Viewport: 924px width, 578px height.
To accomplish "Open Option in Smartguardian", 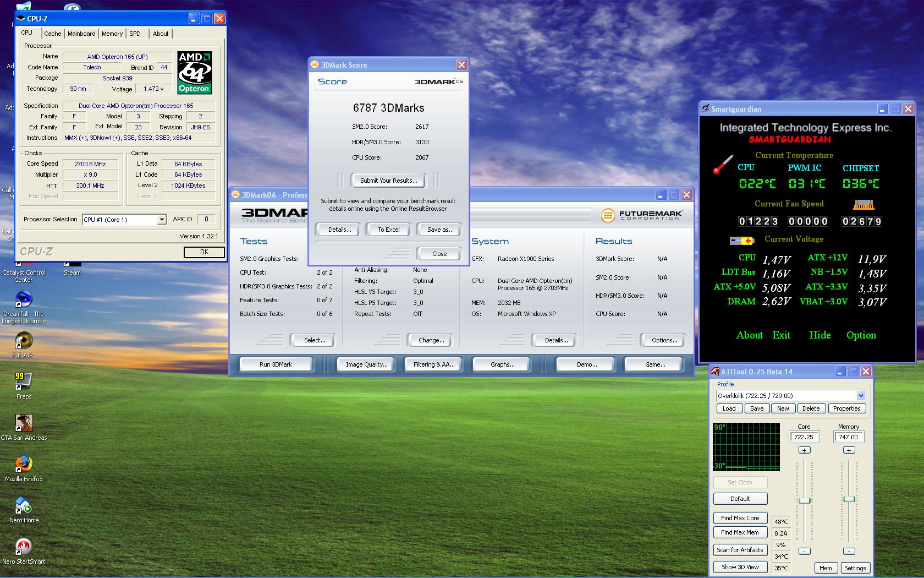I will pos(861,335).
